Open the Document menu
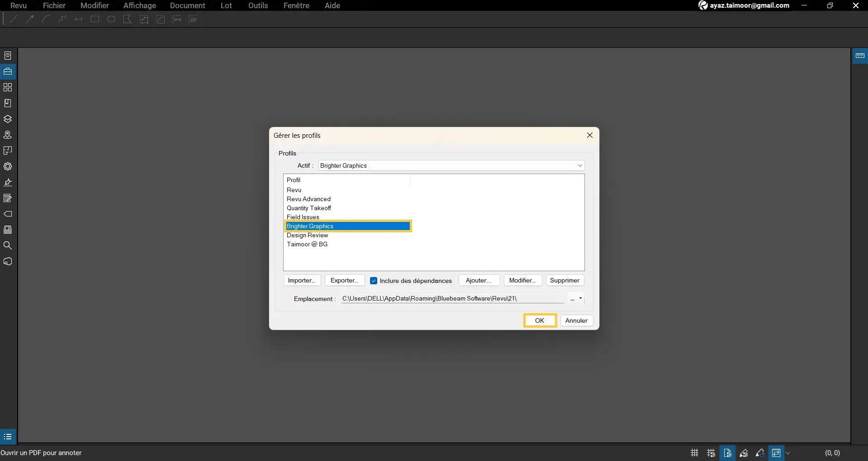 pos(188,5)
